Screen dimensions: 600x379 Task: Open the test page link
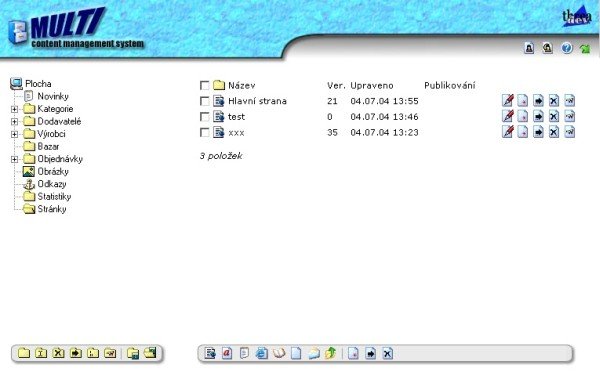click(236, 117)
